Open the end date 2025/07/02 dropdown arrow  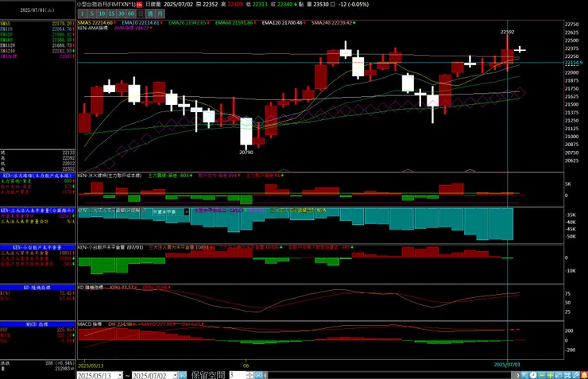(175, 375)
